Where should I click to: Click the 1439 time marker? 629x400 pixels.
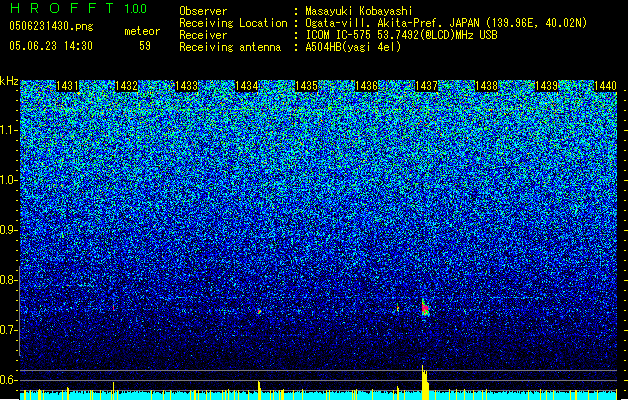(547, 86)
